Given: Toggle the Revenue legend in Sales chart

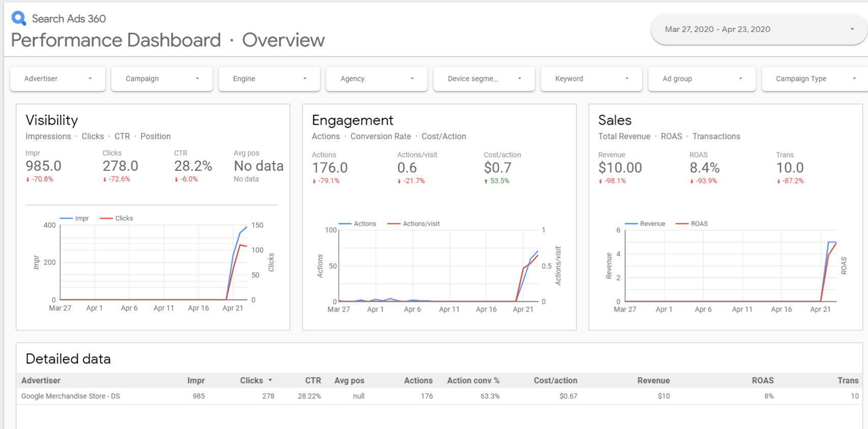Looking at the screenshot, I should click(645, 224).
